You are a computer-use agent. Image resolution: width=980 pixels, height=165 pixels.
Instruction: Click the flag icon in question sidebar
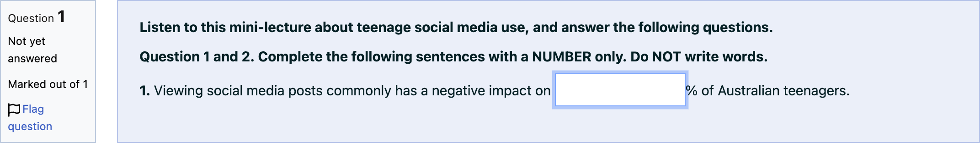pyautogui.click(x=14, y=110)
